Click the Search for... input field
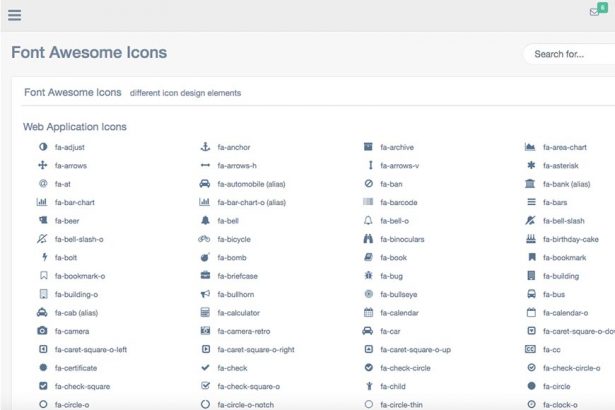615x410 pixels. tap(570, 54)
